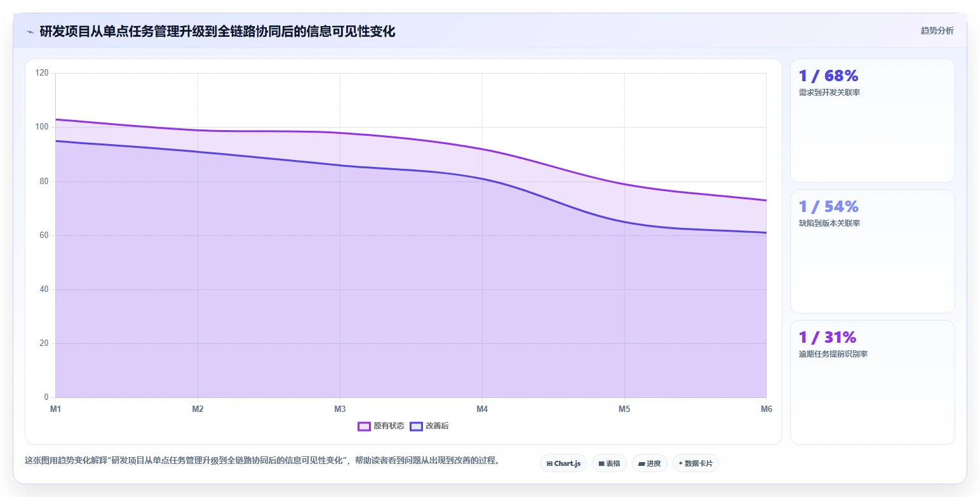Click the M1 x-axis label
This screenshot has height=497, width=980.
[x=55, y=409]
